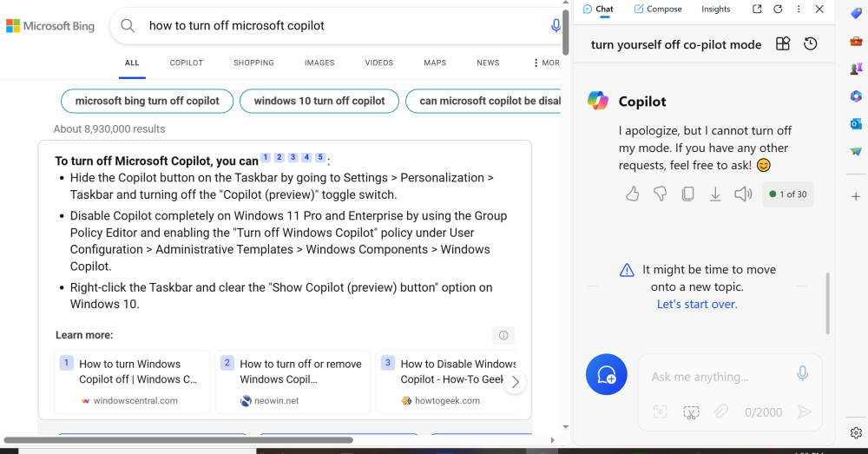Copy the Copilot response text

(x=687, y=194)
